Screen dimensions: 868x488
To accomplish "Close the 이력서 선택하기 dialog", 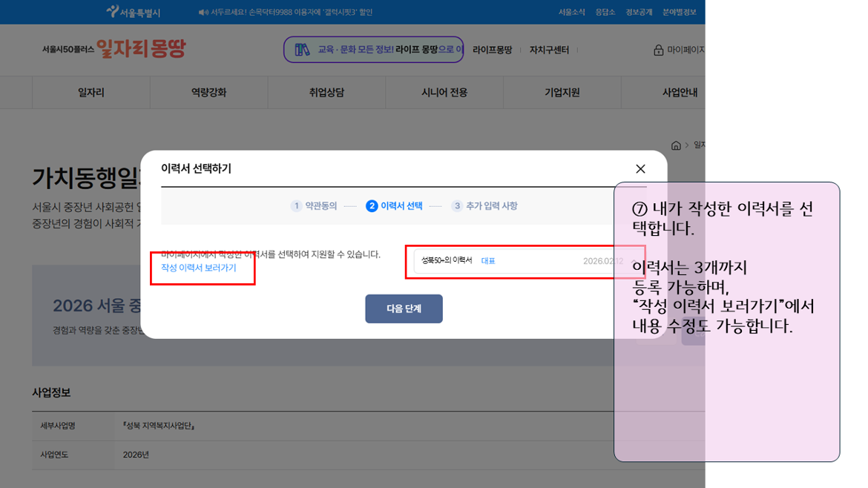I will point(640,169).
